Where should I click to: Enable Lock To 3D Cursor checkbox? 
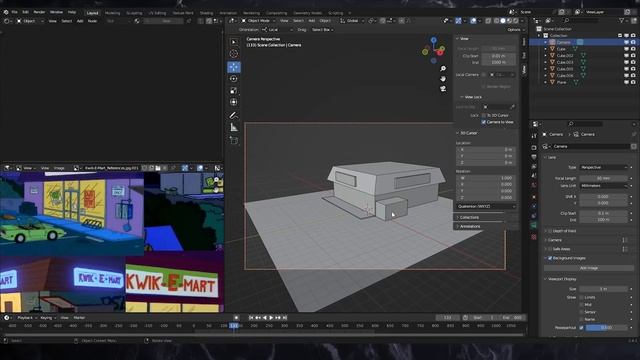pos(484,116)
